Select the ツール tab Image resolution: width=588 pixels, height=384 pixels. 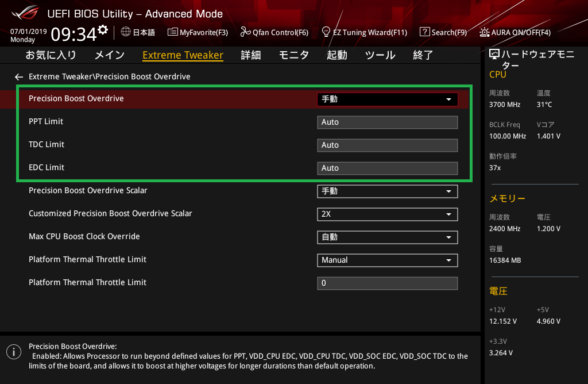(x=380, y=55)
